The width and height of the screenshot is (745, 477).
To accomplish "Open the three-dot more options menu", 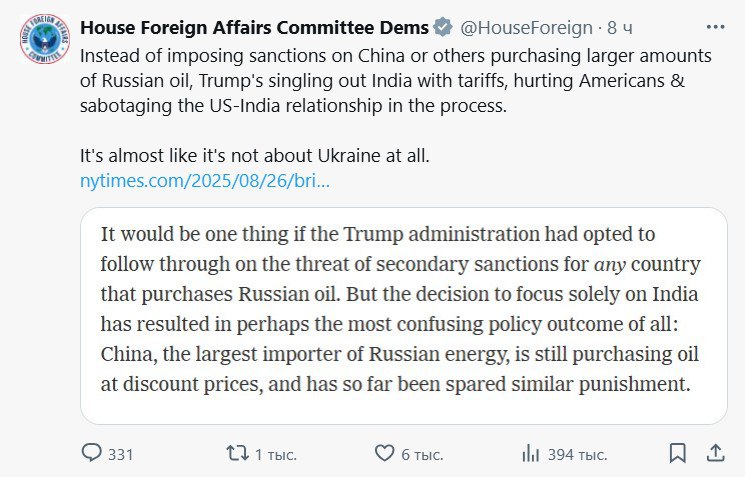I will 715,27.
